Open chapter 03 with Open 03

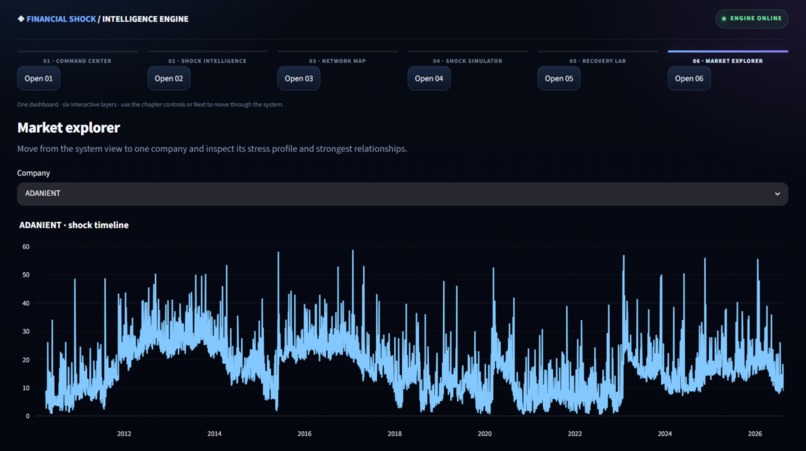pyautogui.click(x=299, y=79)
